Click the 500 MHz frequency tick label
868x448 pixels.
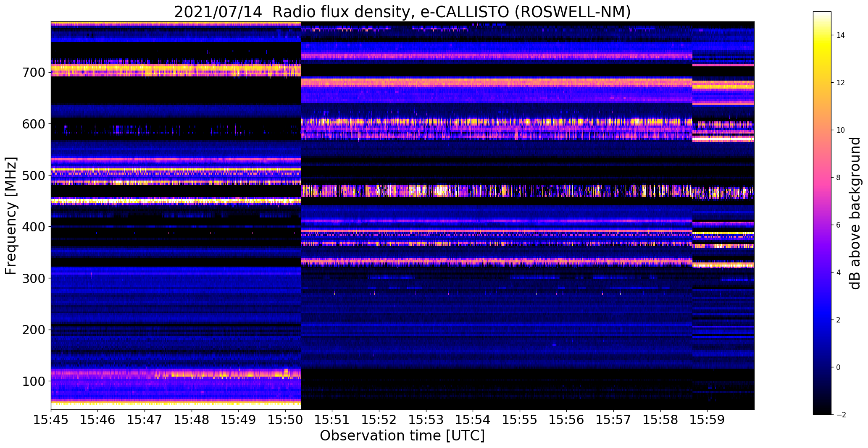pos(33,175)
